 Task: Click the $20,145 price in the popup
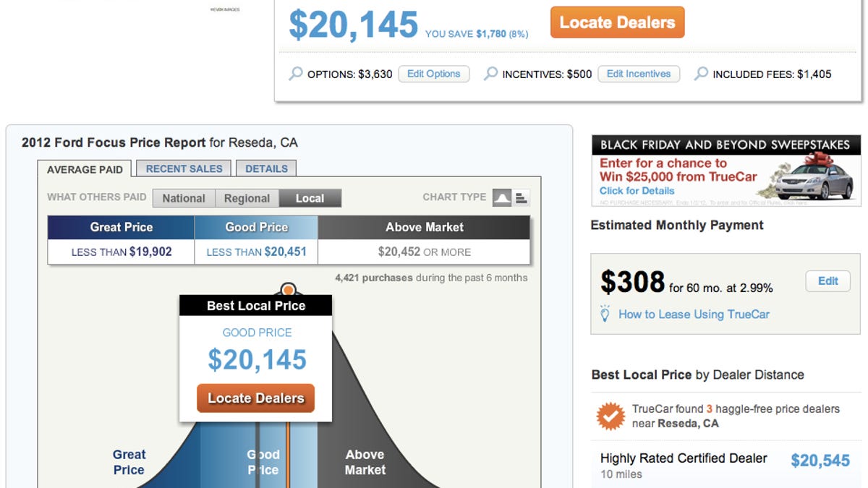(258, 360)
